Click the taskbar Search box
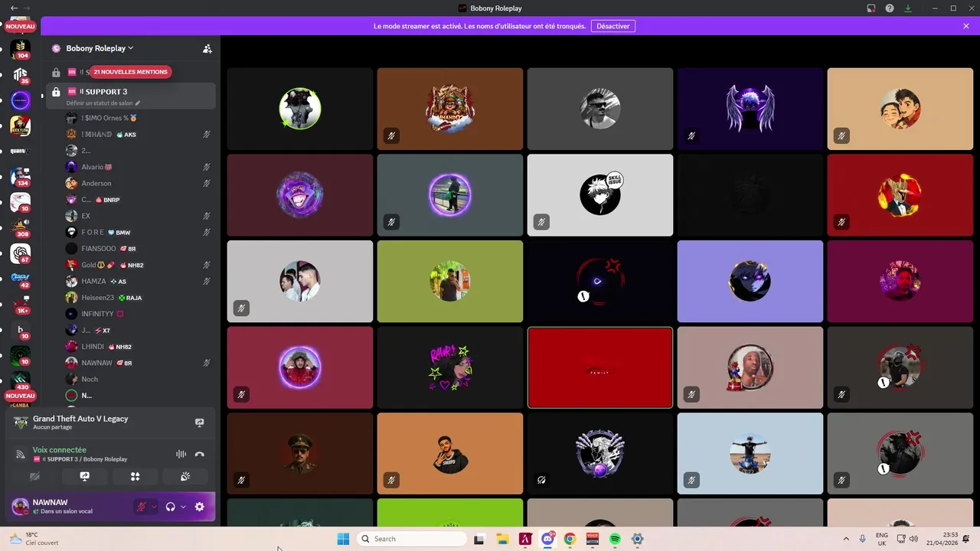This screenshot has width=980, height=551. point(411,539)
